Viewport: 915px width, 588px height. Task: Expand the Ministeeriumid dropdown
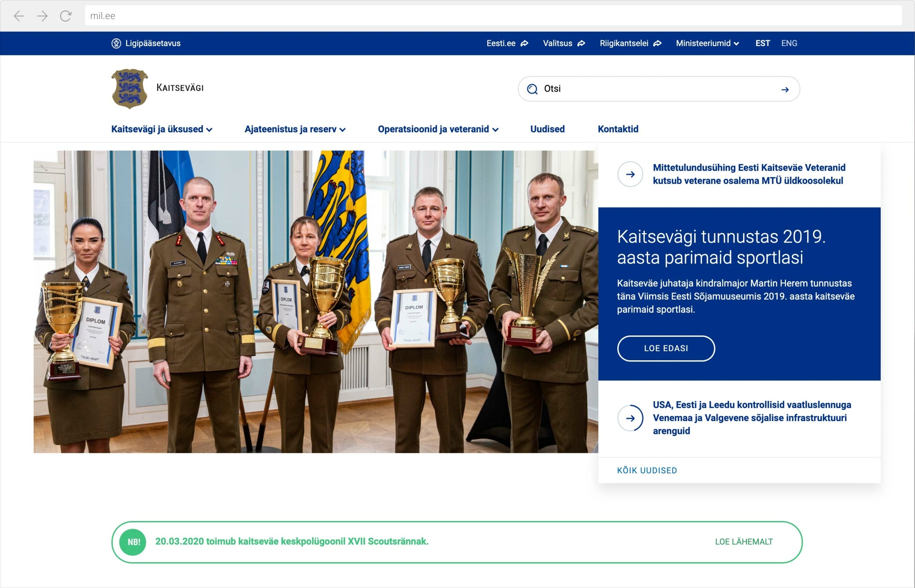(x=707, y=43)
